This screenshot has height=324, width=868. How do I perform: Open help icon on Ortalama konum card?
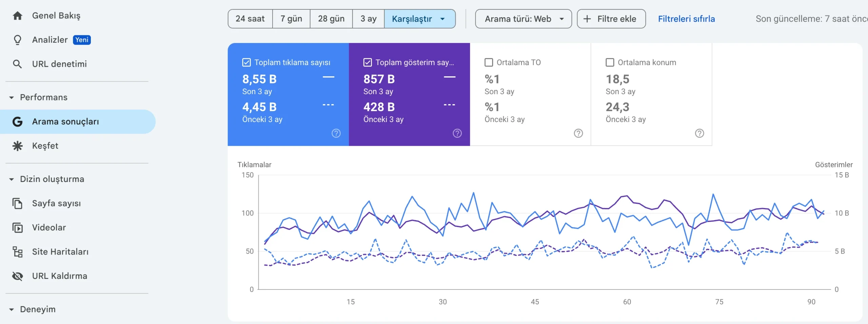click(699, 134)
